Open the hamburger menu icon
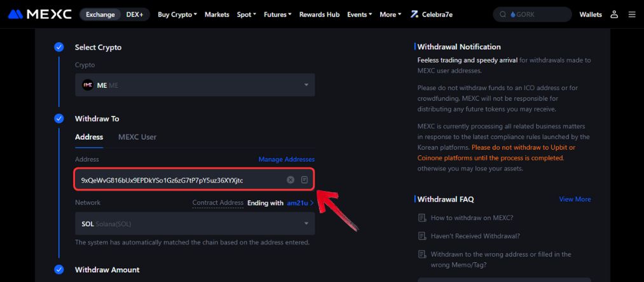 click(x=632, y=15)
